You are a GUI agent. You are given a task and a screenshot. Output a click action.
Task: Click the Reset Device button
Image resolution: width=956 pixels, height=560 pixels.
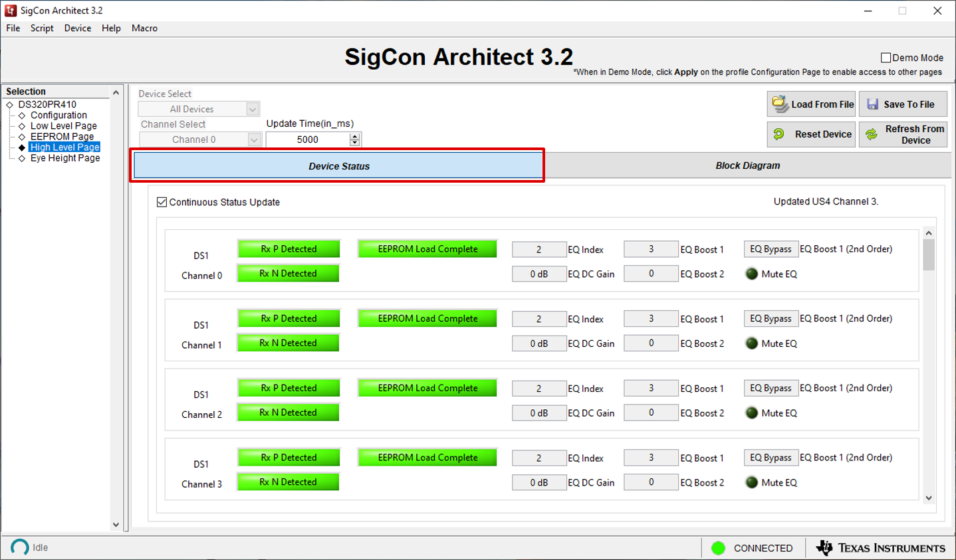[x=811, y=134]
